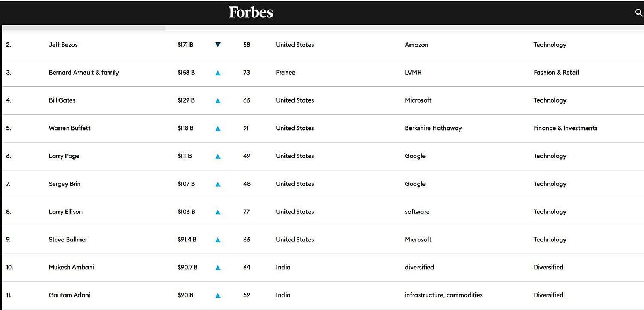
Task: Click Larry Page's upward trend arrow
Action: click(218, 156)
